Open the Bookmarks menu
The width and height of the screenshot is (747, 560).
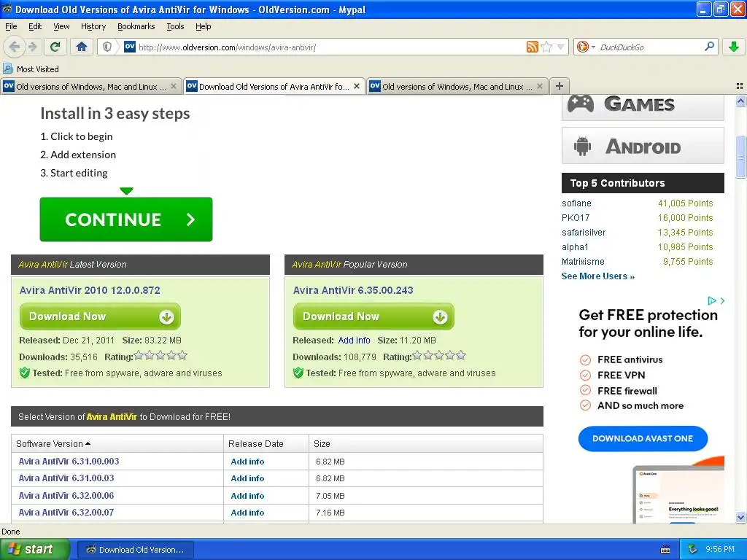tap(136, 26)
